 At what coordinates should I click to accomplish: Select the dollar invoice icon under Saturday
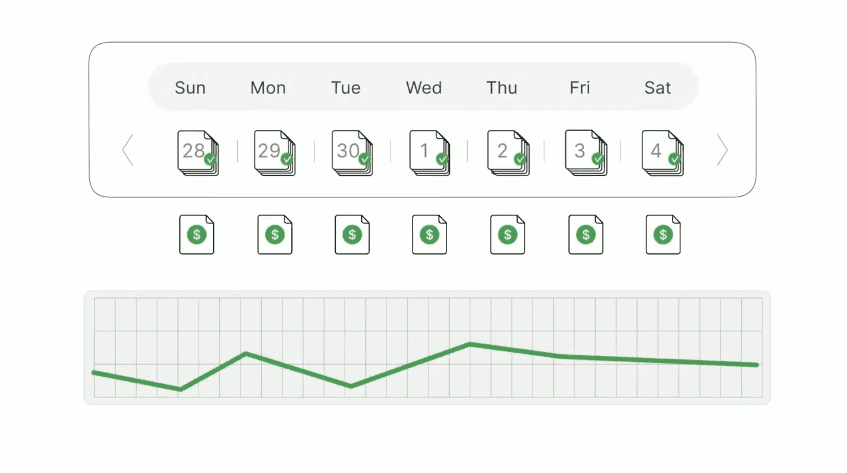pos(663,235)
